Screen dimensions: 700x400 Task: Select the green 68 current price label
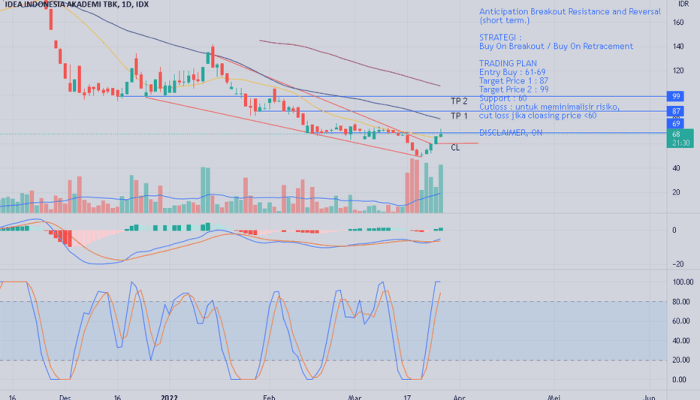click(x=676, y=133)
